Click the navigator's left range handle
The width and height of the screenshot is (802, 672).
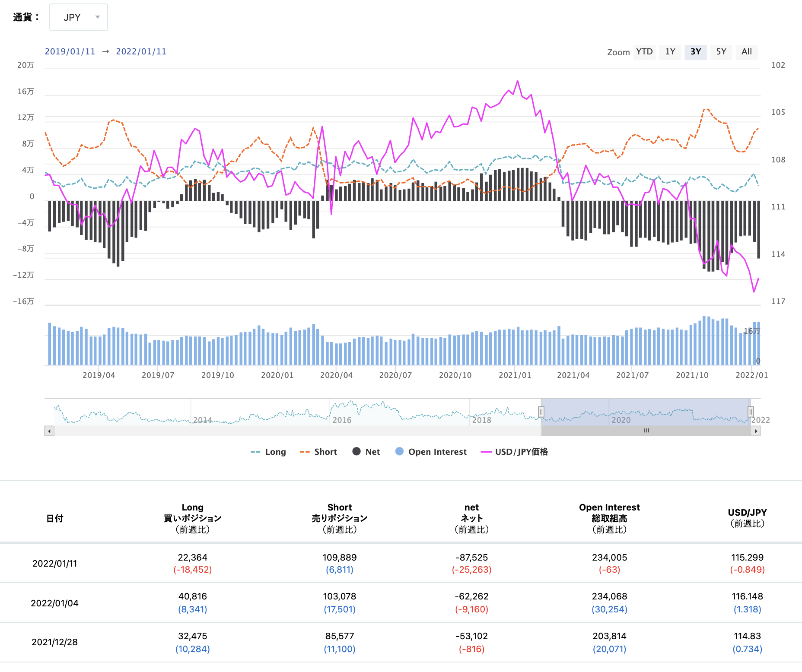click(541, 412)
